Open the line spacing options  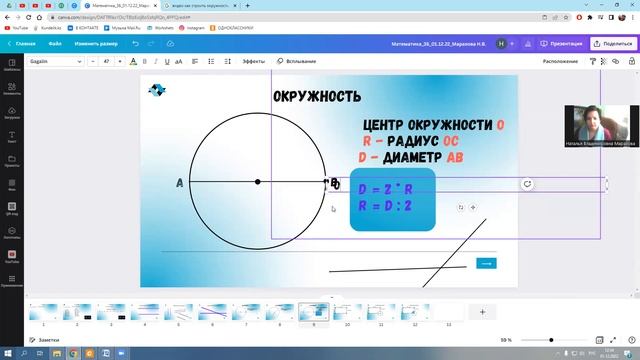(227, 61)
